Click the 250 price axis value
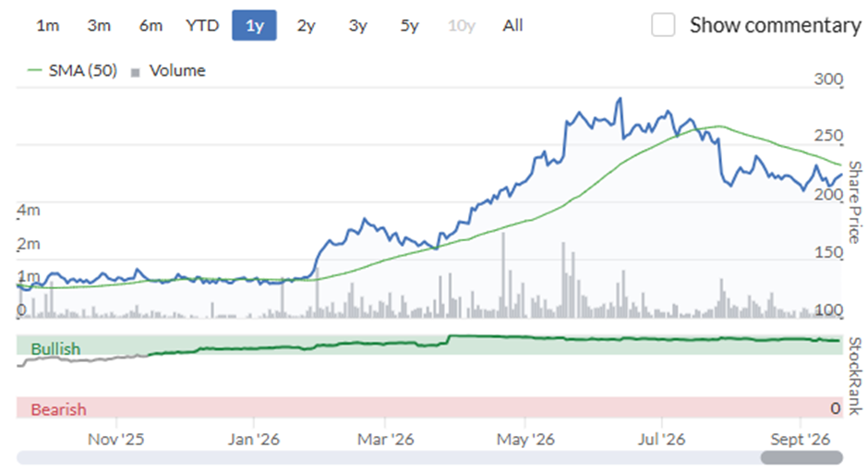This screenshot has width=868, height=473. click(828, 135)
